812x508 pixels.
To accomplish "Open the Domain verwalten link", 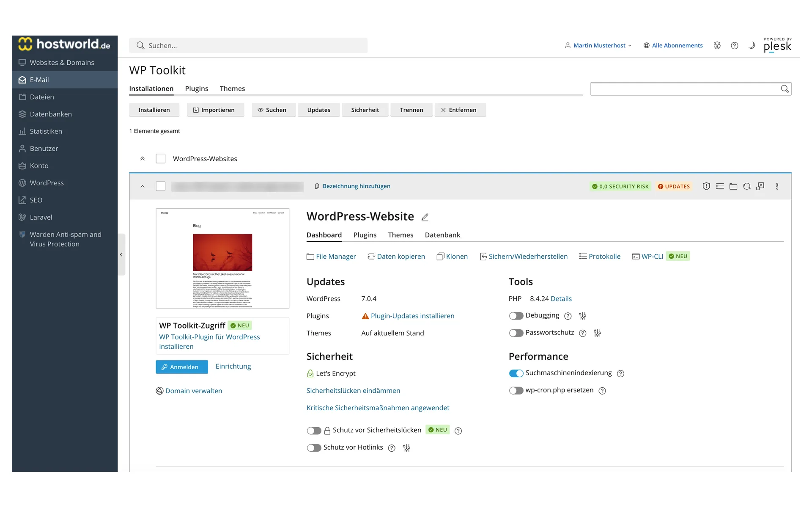I will coord(189,391).
